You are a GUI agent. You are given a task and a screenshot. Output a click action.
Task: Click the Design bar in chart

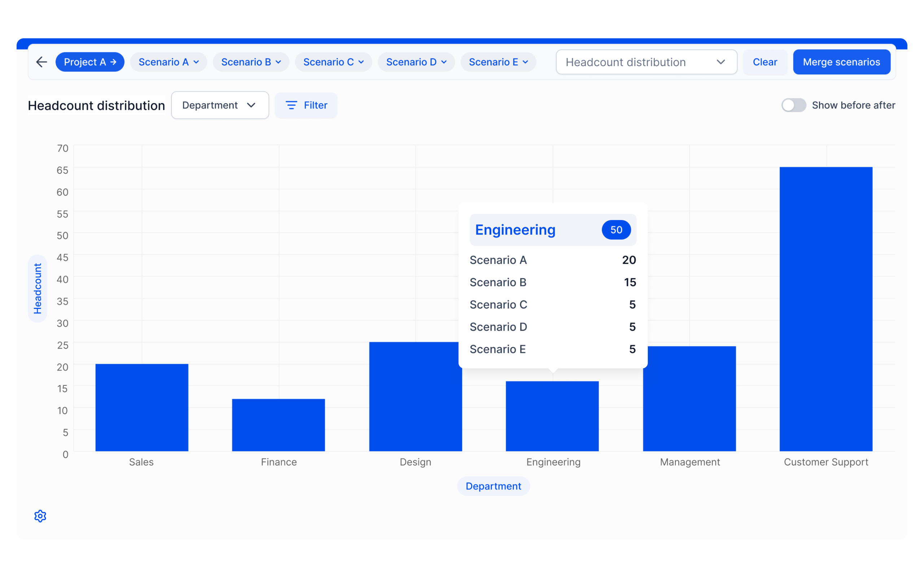point(415,397)
